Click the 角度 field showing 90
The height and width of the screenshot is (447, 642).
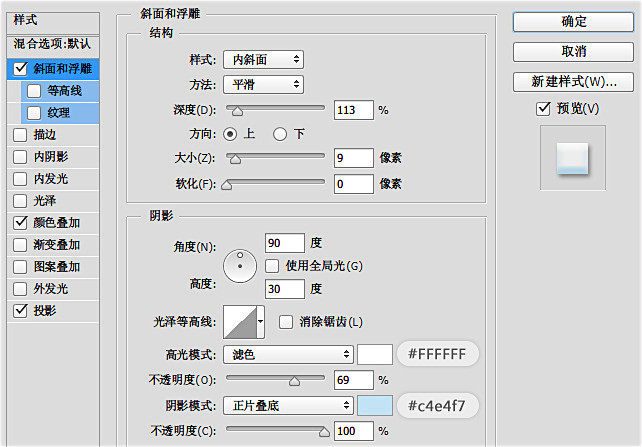point(285,243)
